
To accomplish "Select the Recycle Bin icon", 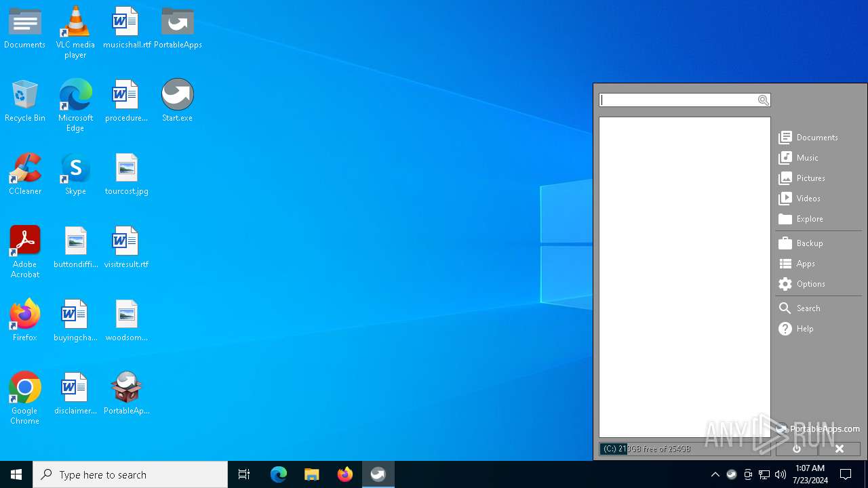I will pyautogui.click(x=25, y=102).
